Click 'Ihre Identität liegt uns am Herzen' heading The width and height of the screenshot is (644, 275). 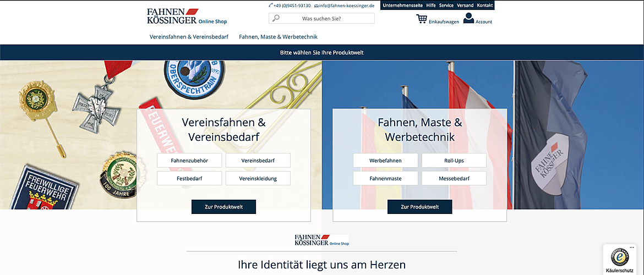321,265
